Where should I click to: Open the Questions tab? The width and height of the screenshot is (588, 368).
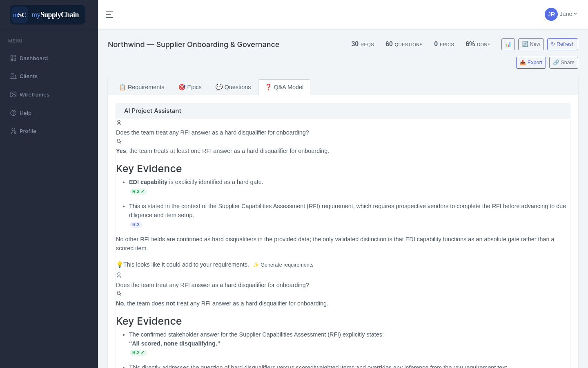[233, 87]
